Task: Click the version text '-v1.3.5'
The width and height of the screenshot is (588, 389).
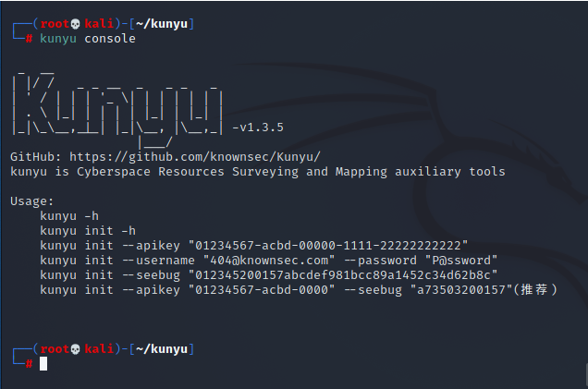Action: click(x=258, y=128)
